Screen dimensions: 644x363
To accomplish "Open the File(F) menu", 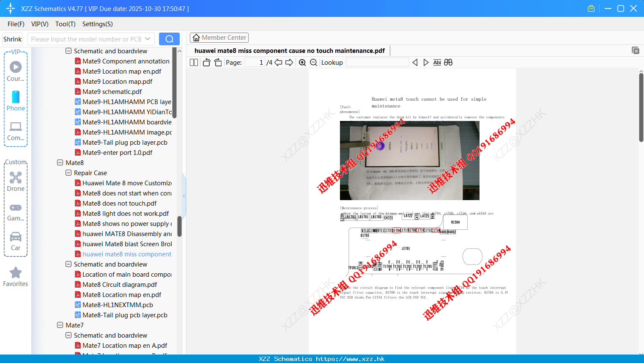I will 16,24.
